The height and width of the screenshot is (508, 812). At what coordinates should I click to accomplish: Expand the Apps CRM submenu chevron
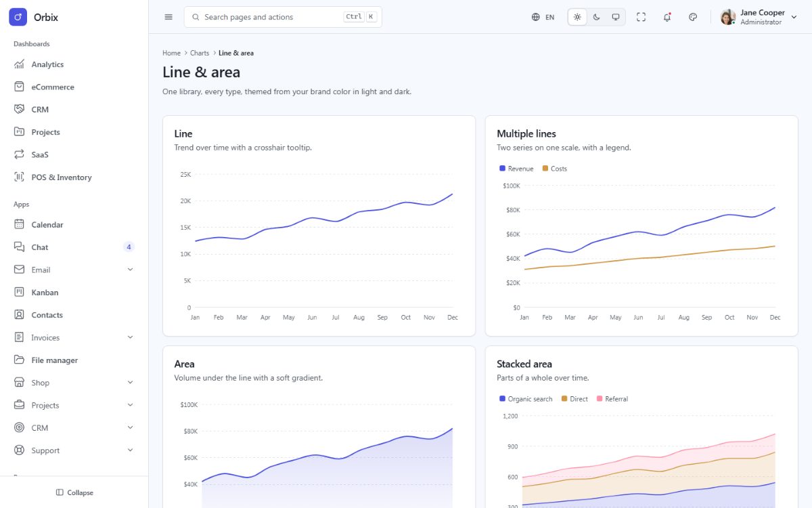pos(130,427)
